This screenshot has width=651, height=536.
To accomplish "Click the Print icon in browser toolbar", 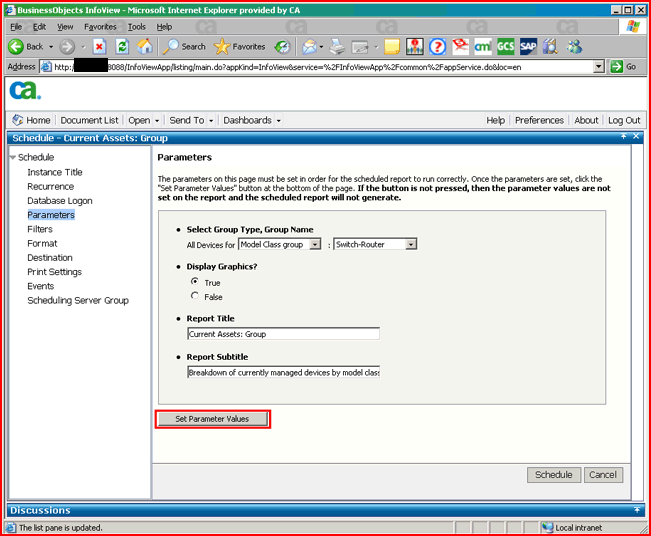I will pyautogui.click(x=337, y=46).
